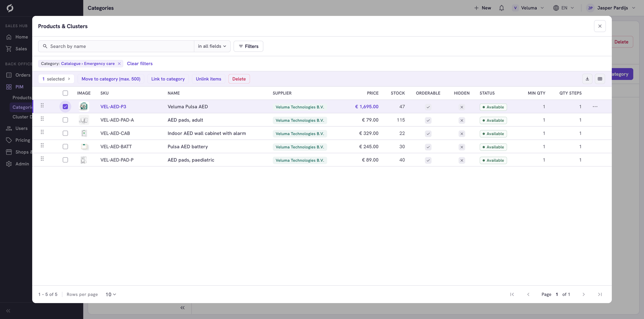Check the VEL-AED-PAD-A row checkbox

pos(65,120)
